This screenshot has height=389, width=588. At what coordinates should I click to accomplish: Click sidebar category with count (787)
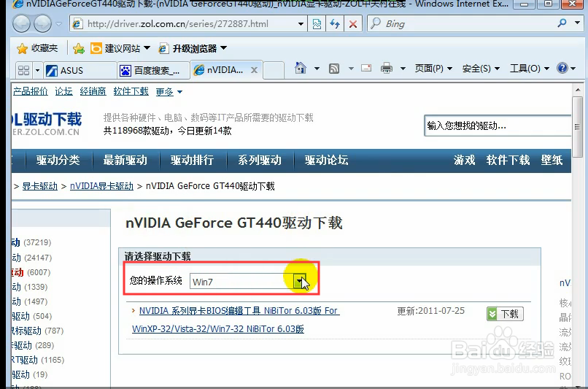pos(37,331)
